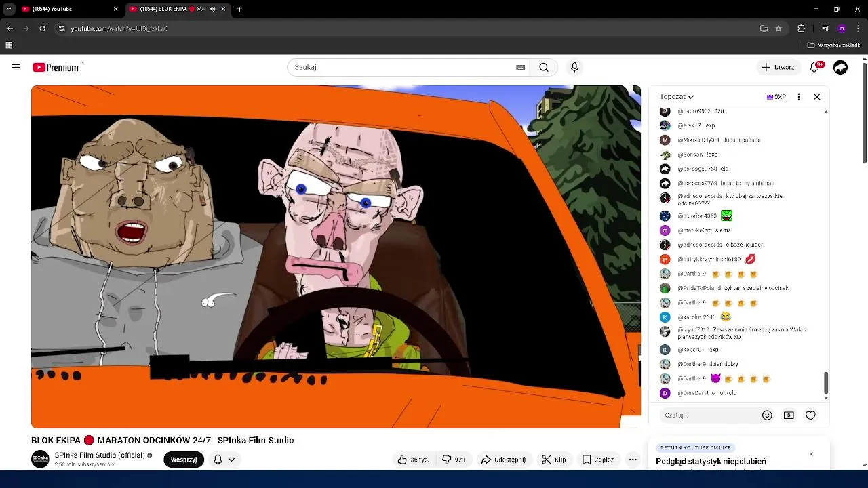Screen dimensions: 868x488
Task: Start voice search with the microphone
Action: click(x=574, y=67)
